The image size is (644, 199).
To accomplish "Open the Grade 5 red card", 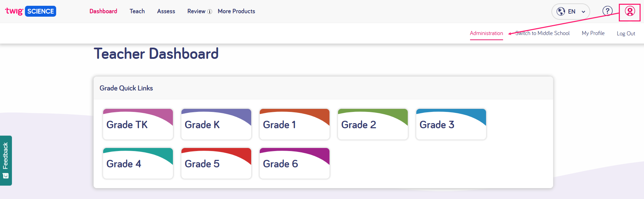I will (x=216, y=163).
